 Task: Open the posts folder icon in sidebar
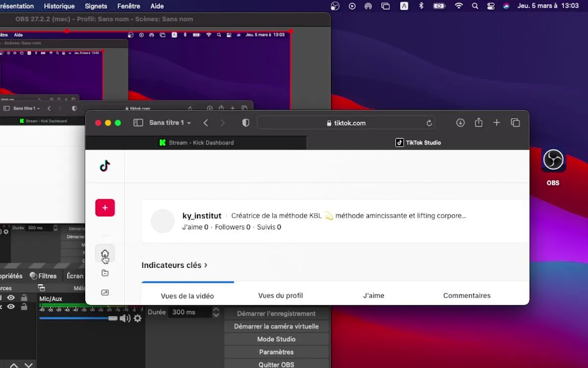tap(105, 273)
